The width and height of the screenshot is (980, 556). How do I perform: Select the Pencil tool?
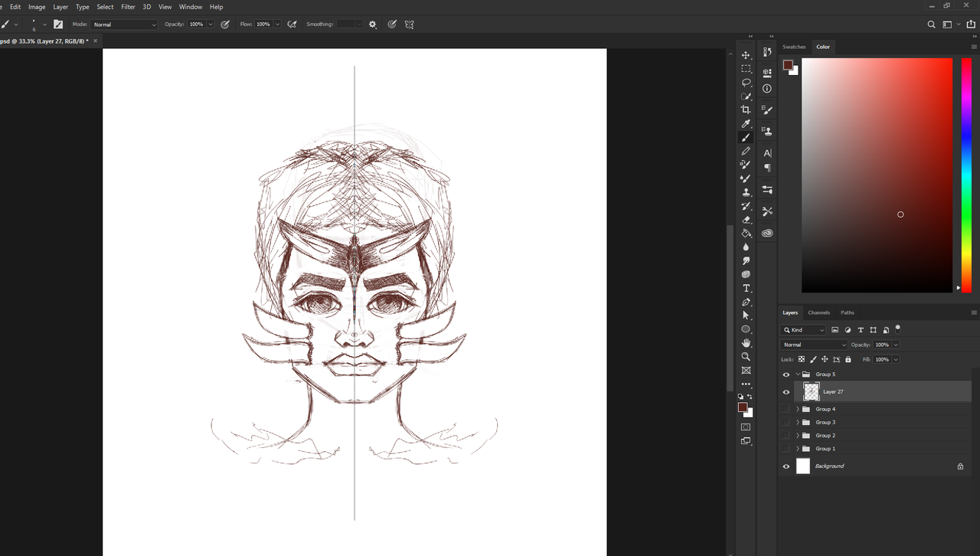[x=746, y=151]
